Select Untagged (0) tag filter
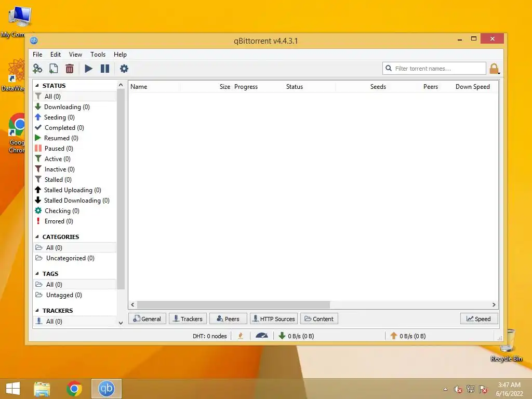The width and height of the screenshot is (532, 399). (x=75, y=295)
